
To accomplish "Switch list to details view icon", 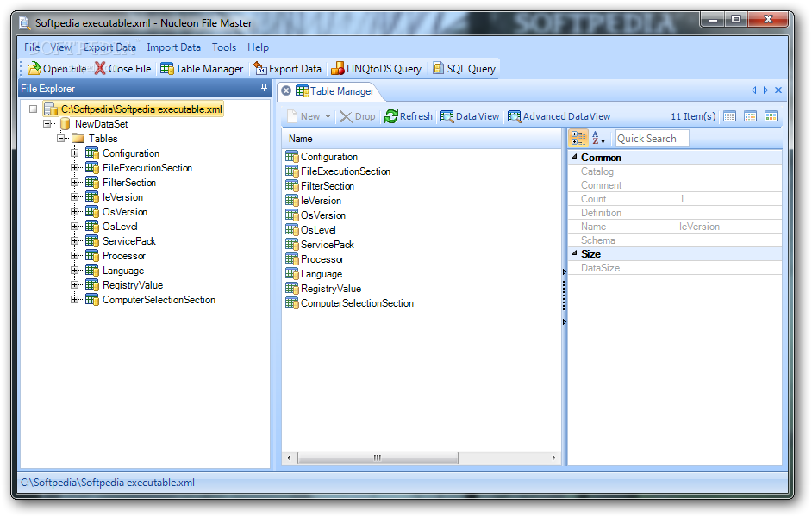I will 729,116.
